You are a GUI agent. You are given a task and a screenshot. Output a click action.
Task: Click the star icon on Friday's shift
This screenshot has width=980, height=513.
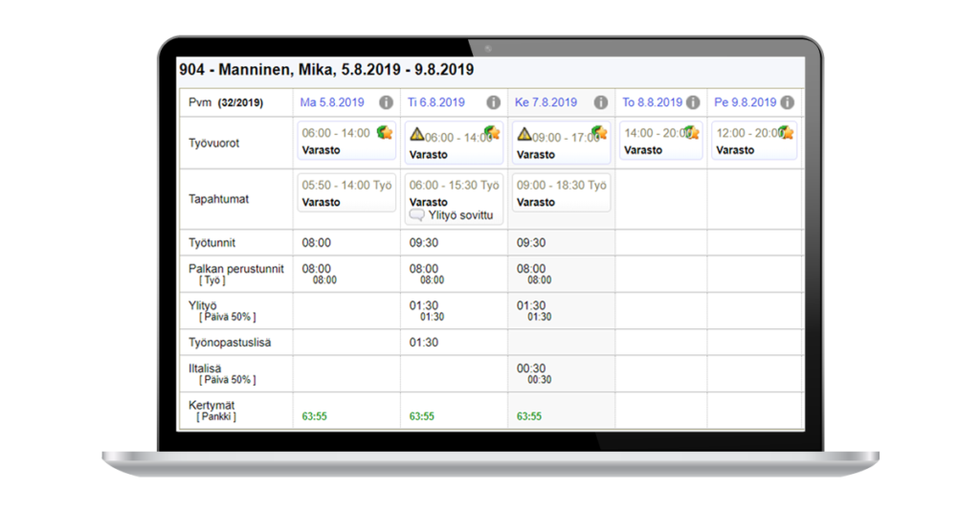pyautogui.click(x=786, y=132)
